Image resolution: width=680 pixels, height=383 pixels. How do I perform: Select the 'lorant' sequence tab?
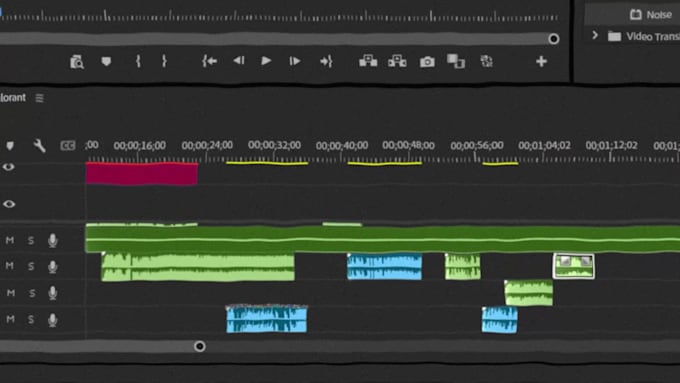coord(13,98)
